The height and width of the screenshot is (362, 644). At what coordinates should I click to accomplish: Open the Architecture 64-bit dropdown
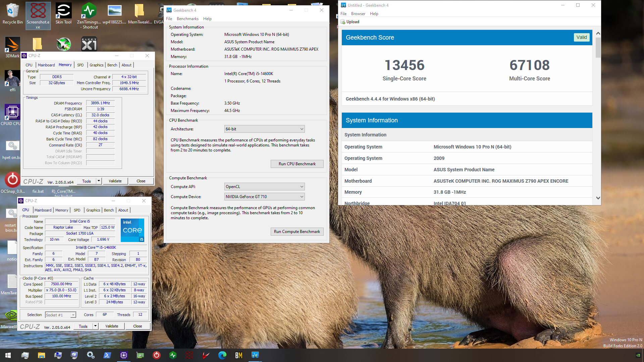(x=264, y=129)
